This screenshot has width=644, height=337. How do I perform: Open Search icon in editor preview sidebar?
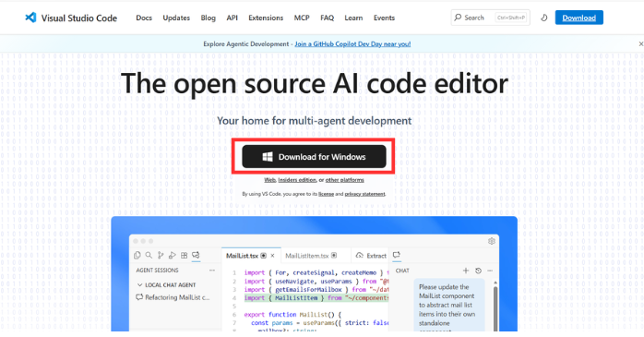pyautogui.click(x=149, y=255)
